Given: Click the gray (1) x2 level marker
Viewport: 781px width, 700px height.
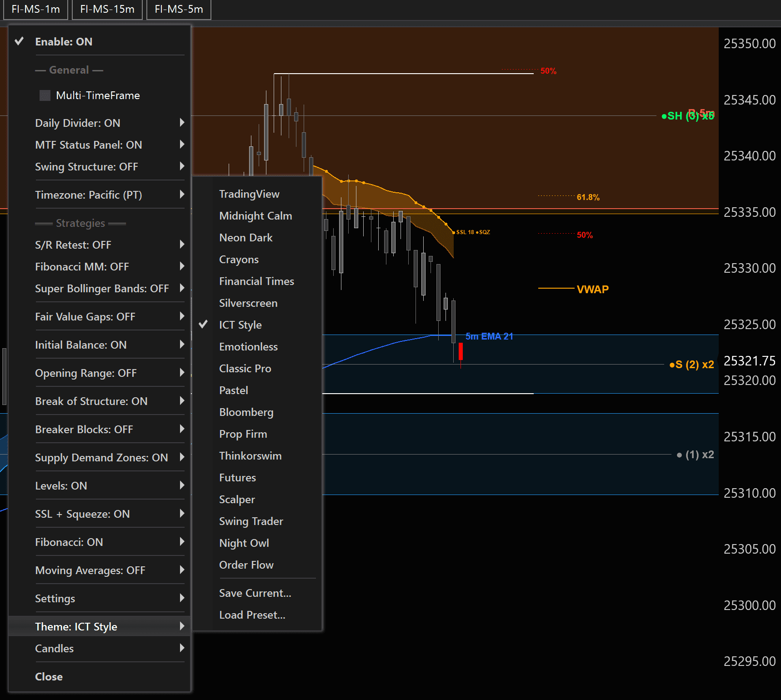Looking at the screenshot, I should [696, 455].
